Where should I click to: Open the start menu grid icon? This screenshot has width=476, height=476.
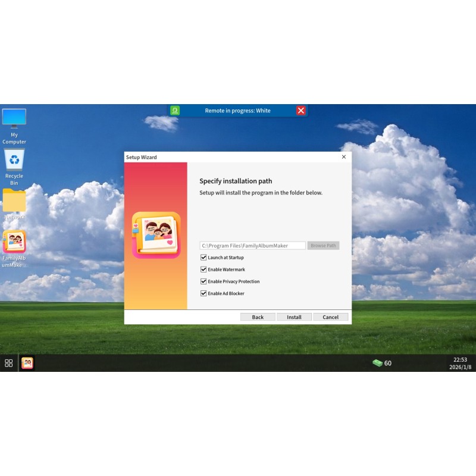coord(9,363)
